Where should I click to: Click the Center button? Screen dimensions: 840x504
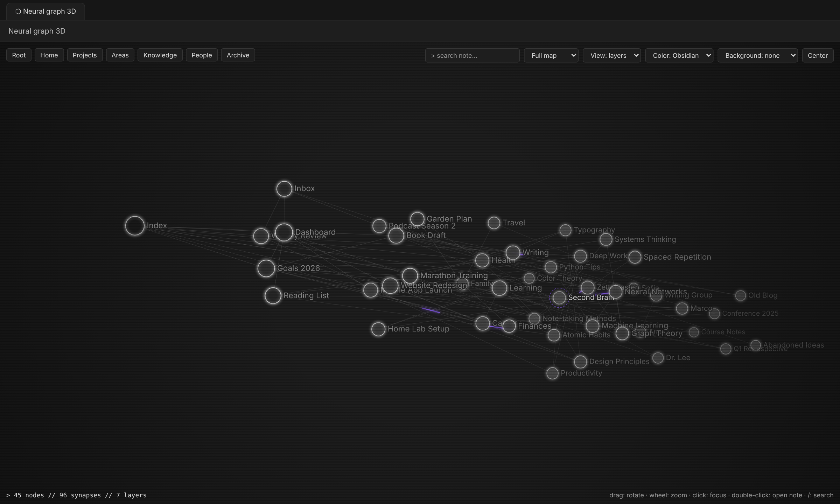(818, 55)
